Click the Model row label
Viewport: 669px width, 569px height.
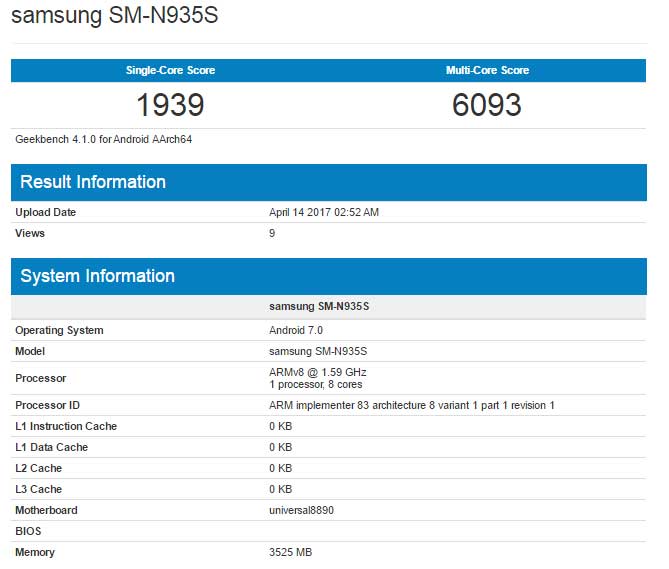click(x=30, y=351)
